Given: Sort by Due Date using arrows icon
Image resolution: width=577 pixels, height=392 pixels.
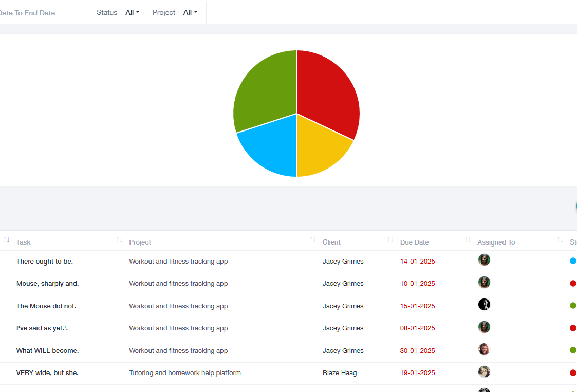Looking at the screenshot, I should click(x=468, y=240).
